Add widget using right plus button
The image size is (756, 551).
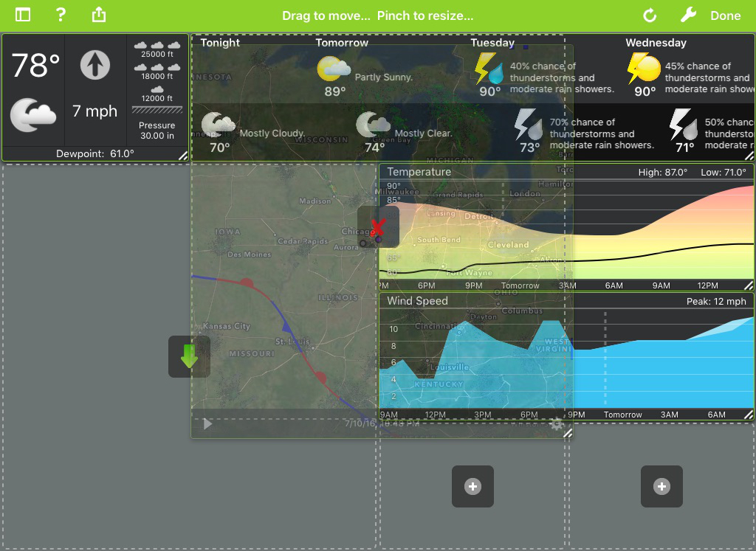(x=661, y=487)
